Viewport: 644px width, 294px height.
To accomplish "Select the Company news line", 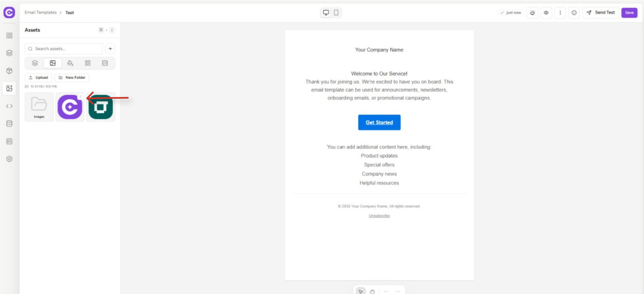I will tap(379, 174).
